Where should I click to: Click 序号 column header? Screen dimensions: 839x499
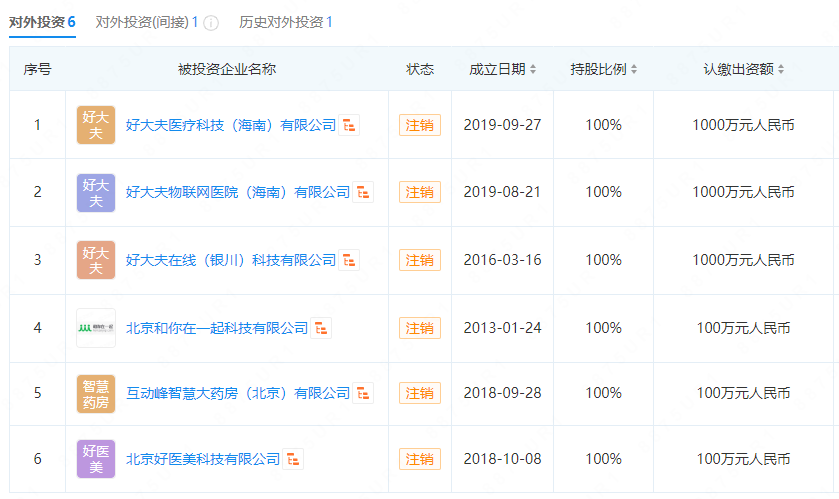pos(37,69)
